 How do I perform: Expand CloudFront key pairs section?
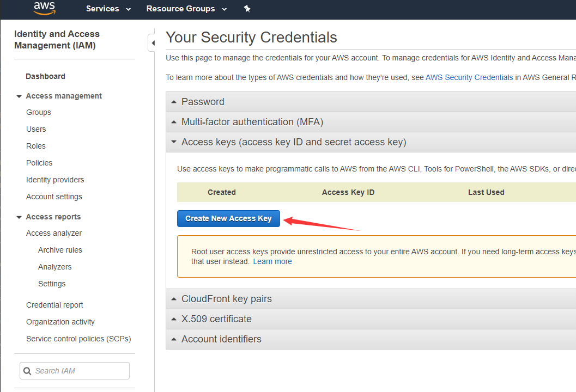(x=226, y=299)
